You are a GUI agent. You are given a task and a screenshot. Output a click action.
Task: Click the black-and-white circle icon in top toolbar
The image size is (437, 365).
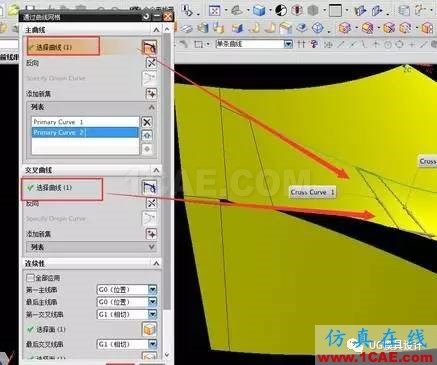(281, 10)
